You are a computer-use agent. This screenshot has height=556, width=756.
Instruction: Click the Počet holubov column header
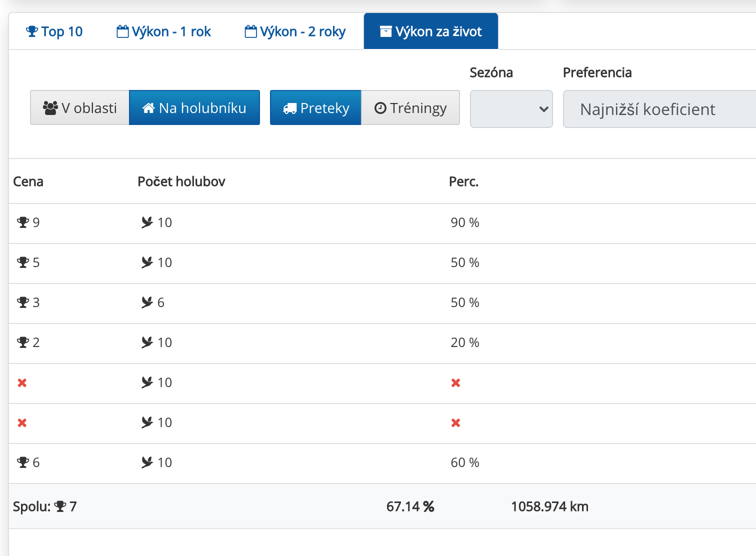[181, 181]
